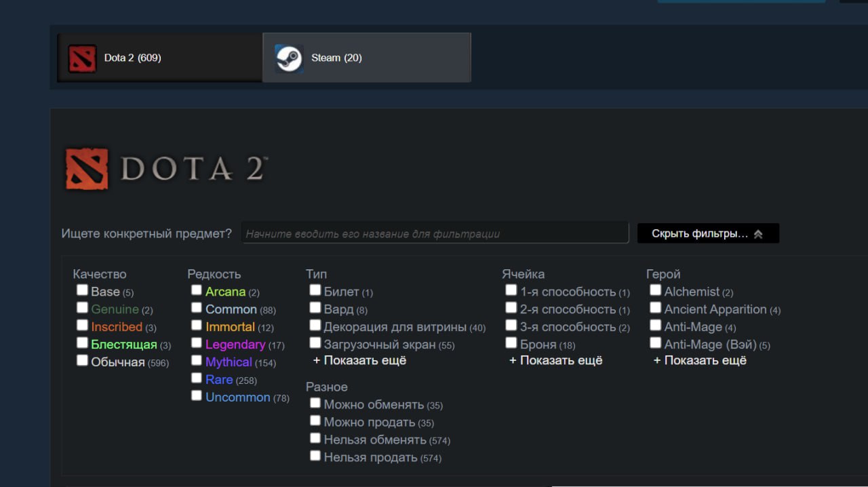Click the large Dota 2 header logo
The height and width of the screenshot is (487, 868).
pyautogui.click(x=166, y=169)
